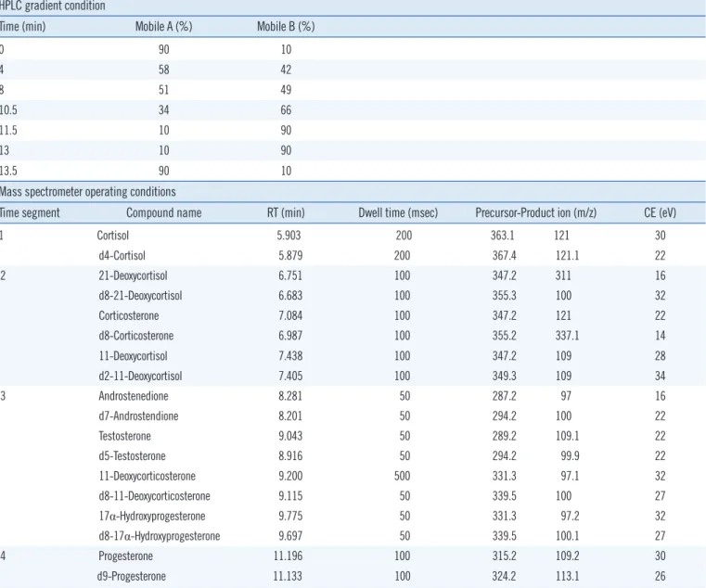Click Mobile B value 66
The height and width of the screenshot is (588, 706).
[x=286, y=110]
